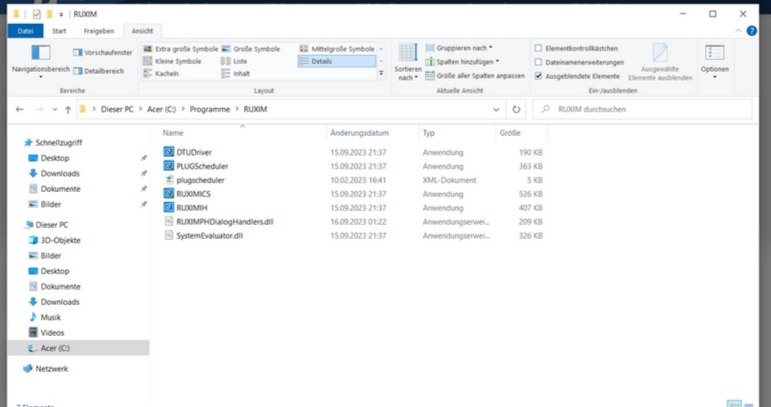Select the DTUDriver application file

pyautogui.click(x=194, y=152)
